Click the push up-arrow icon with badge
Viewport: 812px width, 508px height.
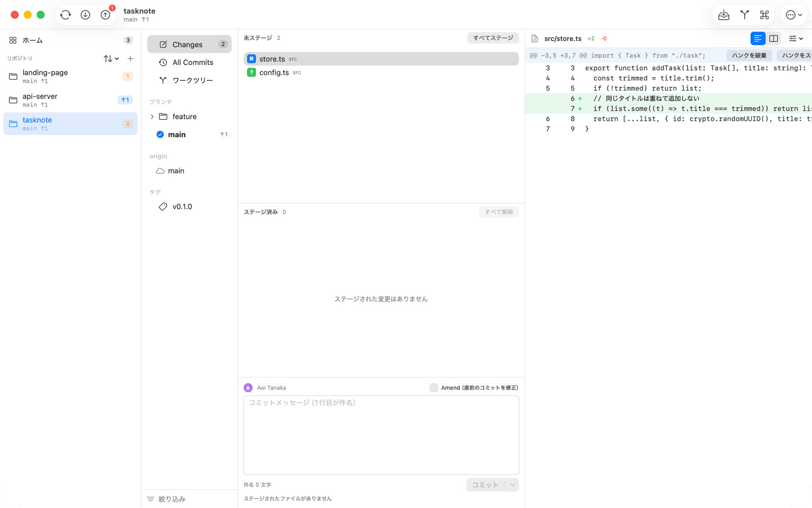tap(106, 15)
